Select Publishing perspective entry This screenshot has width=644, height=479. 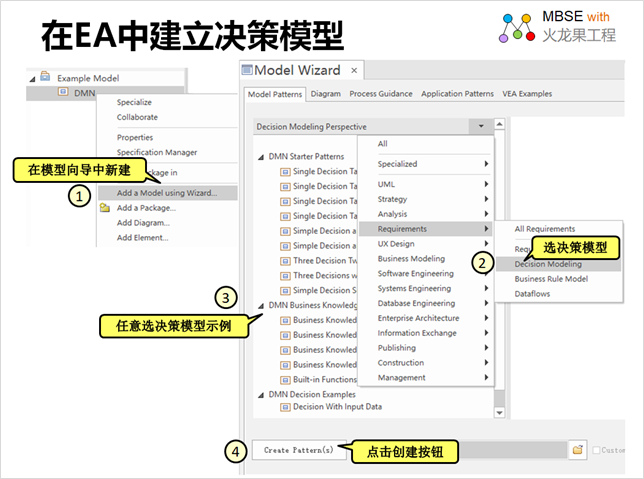(x=396, y=348)
